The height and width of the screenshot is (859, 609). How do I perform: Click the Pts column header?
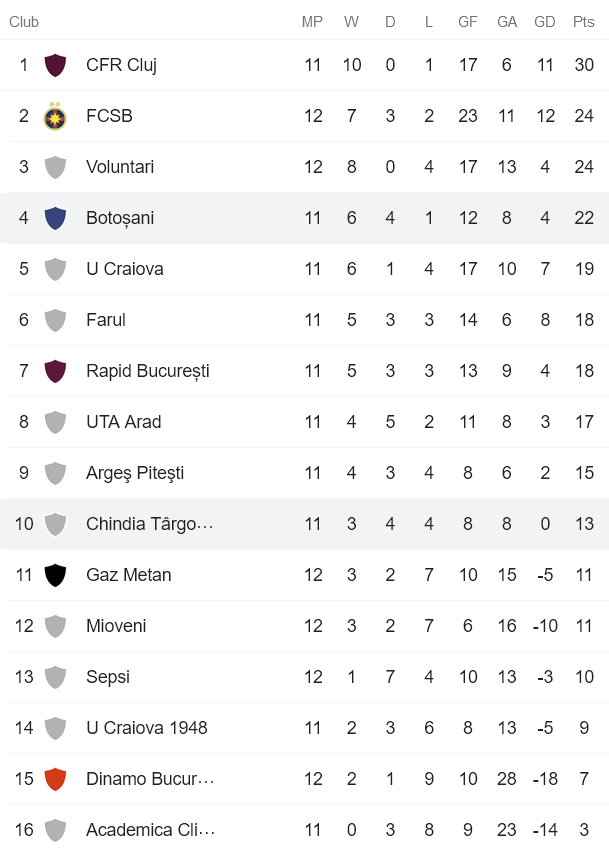[x=584, y=22]
